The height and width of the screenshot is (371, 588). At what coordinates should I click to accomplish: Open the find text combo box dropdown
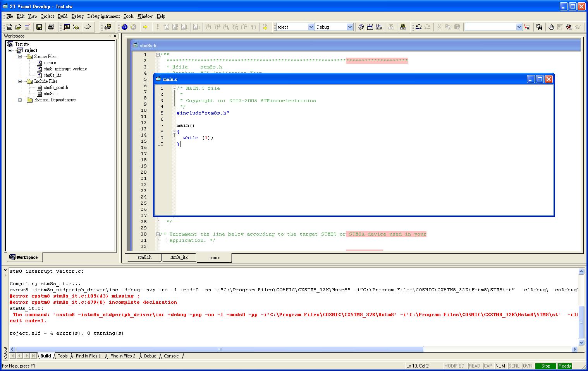coord(519,27)
